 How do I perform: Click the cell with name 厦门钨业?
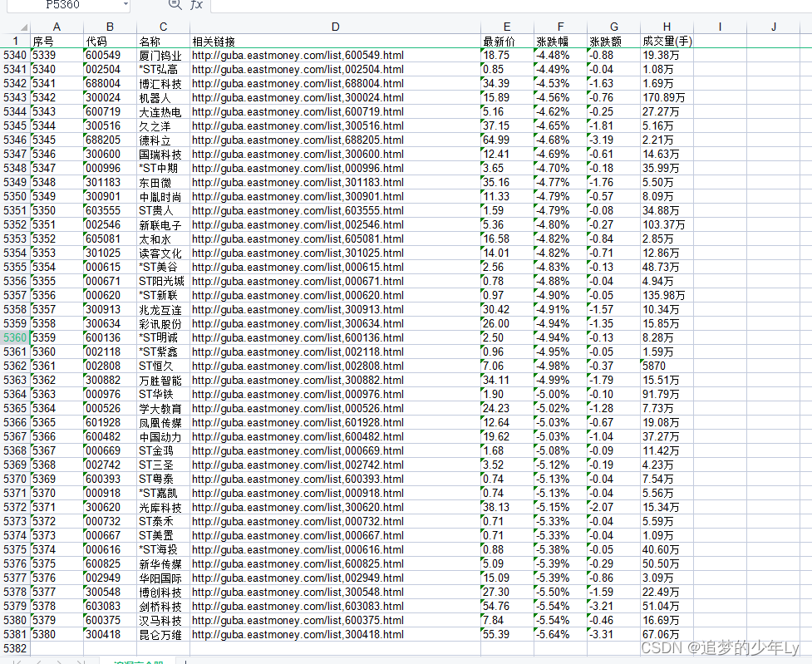coord(163,56)
